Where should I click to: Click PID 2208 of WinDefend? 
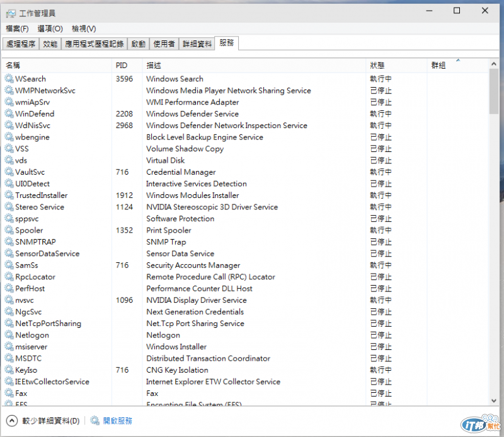pos(124,114)
